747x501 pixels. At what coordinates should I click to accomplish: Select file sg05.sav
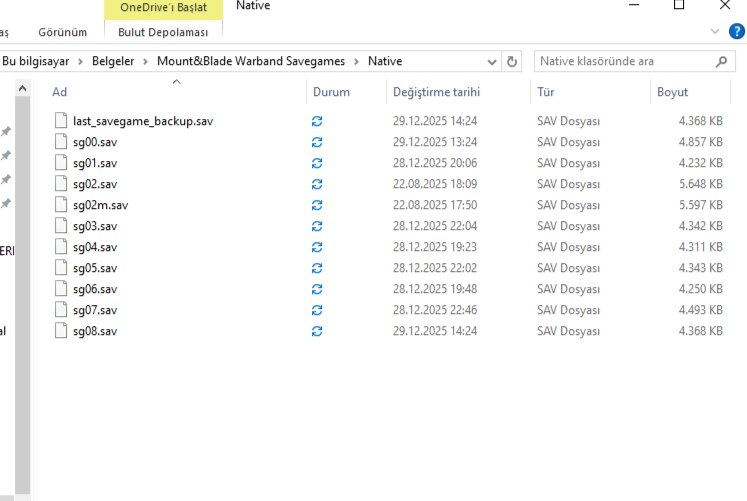(x=95, y=268)
